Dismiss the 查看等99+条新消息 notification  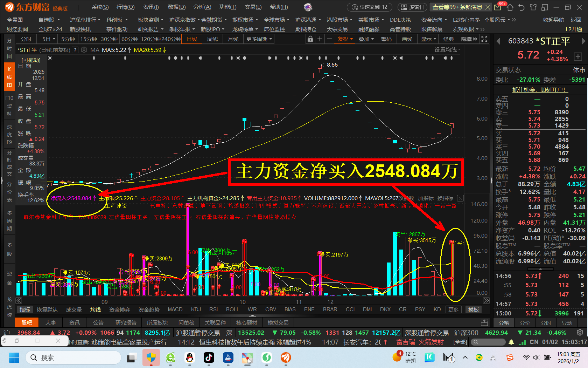pos(488,7)
